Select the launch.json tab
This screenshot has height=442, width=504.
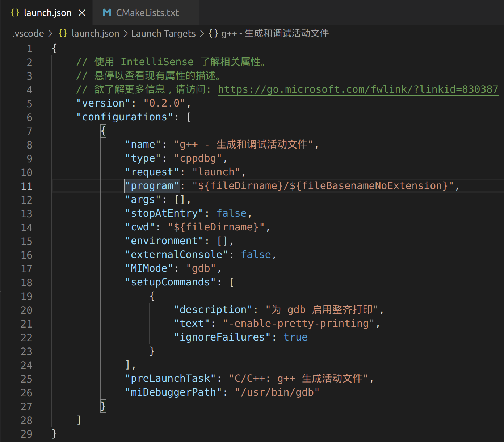[x=47, y=13]
